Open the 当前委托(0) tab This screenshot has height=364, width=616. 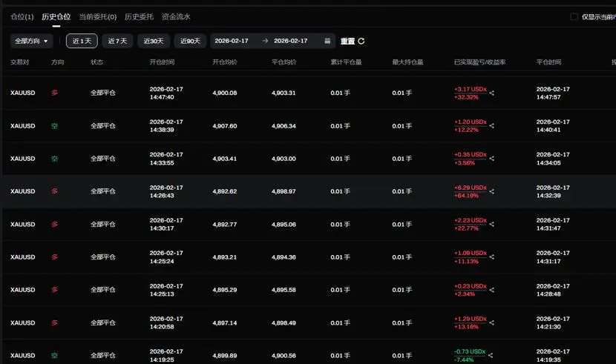[98, 17]
